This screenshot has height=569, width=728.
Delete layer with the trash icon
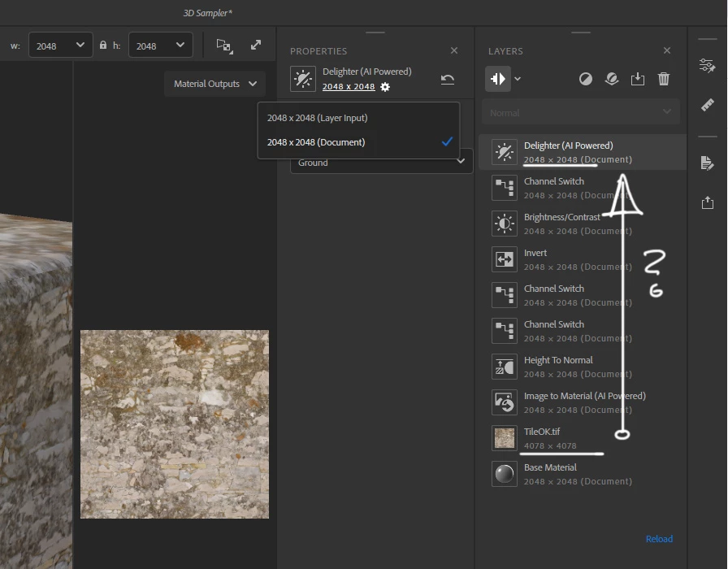point(664,79)
